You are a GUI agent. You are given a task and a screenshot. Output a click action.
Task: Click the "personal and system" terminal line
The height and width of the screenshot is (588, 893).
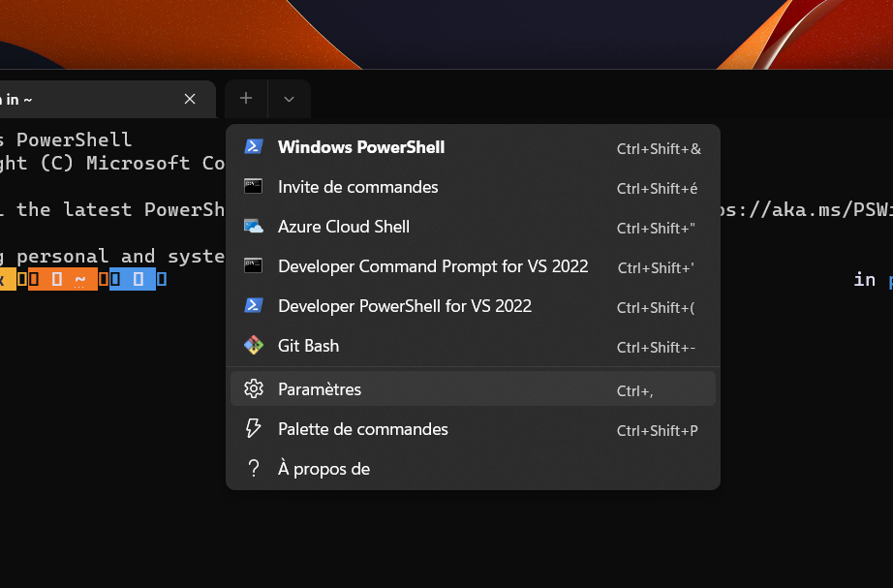(x=116, y=257)
